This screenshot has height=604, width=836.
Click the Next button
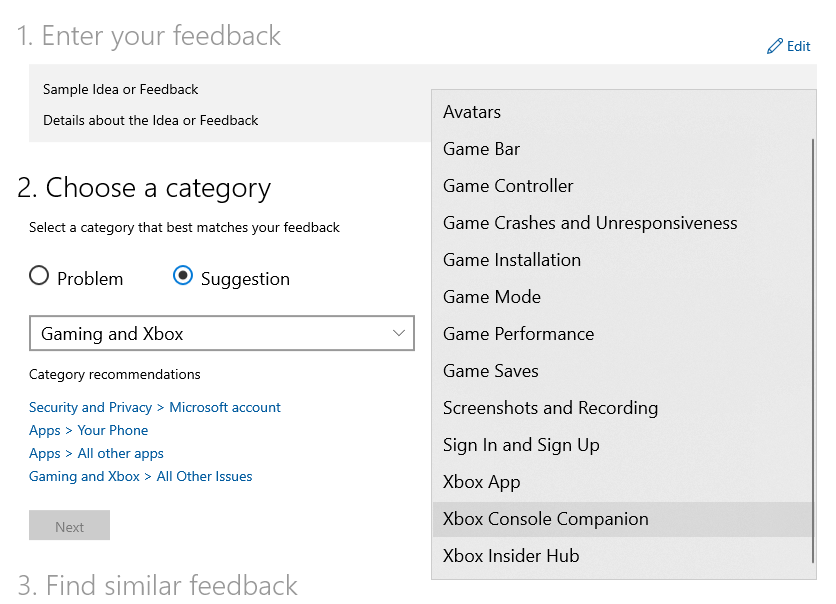pos(69,526)
